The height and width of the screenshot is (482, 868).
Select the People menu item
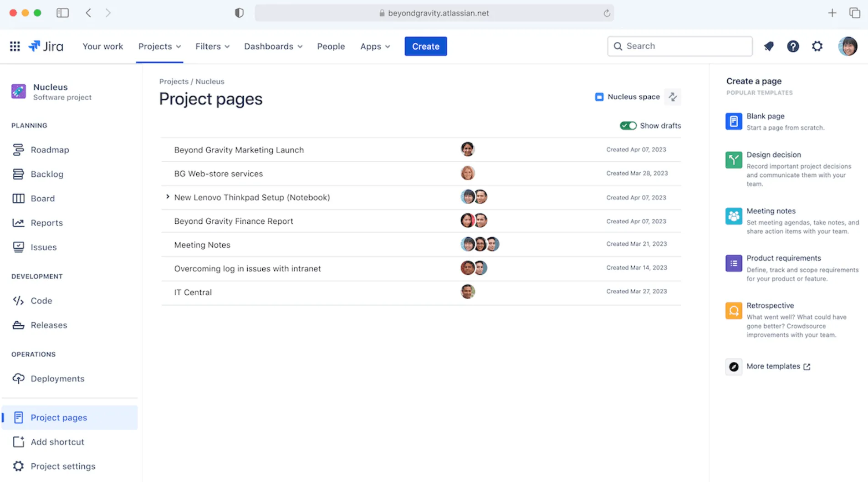(331, 46)
